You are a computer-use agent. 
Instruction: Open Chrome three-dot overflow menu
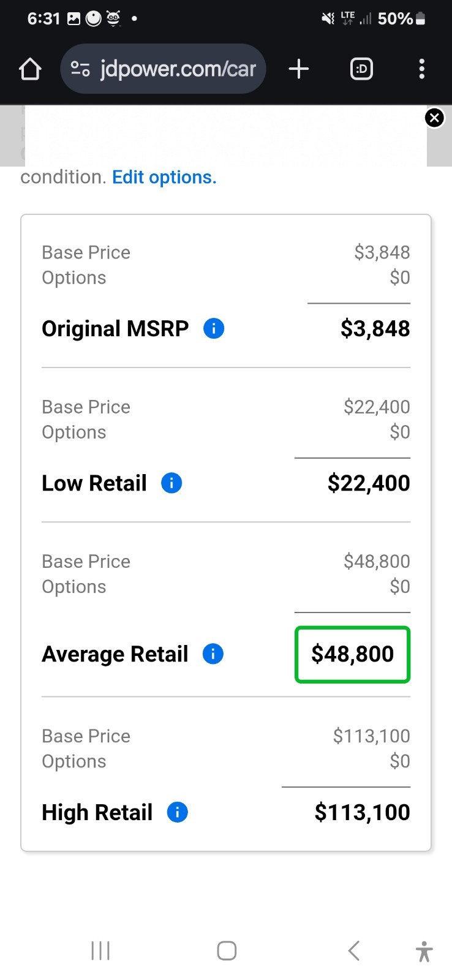[421, 69]
